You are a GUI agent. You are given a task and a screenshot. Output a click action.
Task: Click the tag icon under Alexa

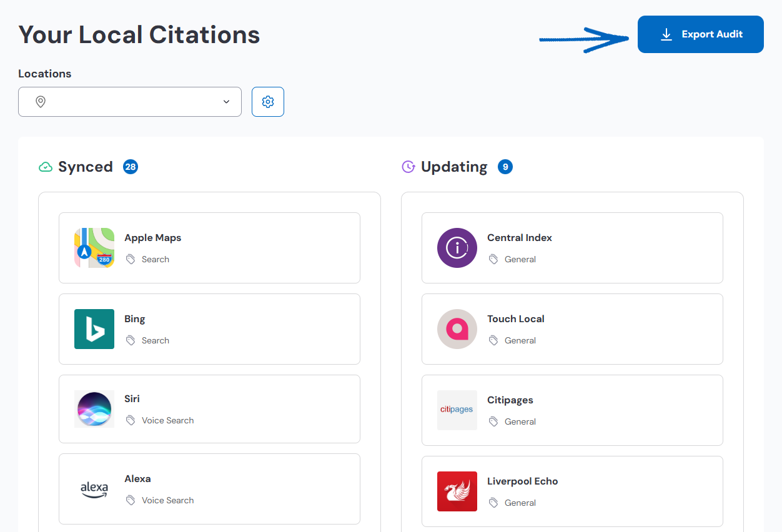click(x=131, y=500)
